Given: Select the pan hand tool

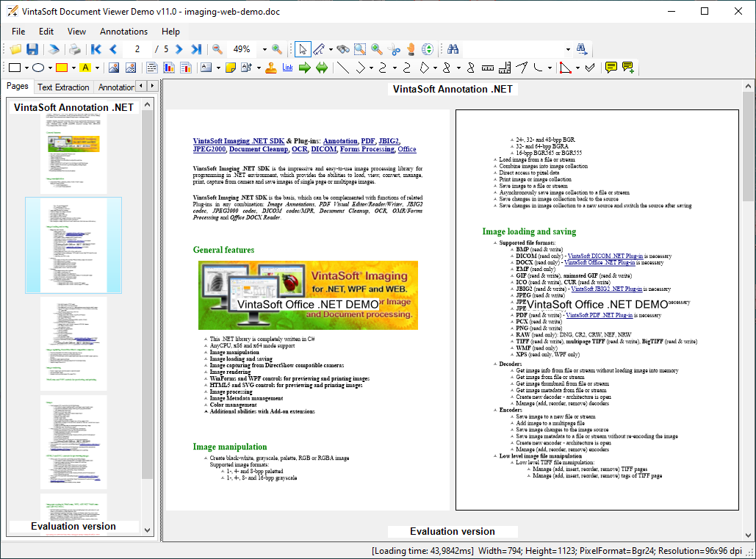Looking at the screenshot, I should (411, 49).
